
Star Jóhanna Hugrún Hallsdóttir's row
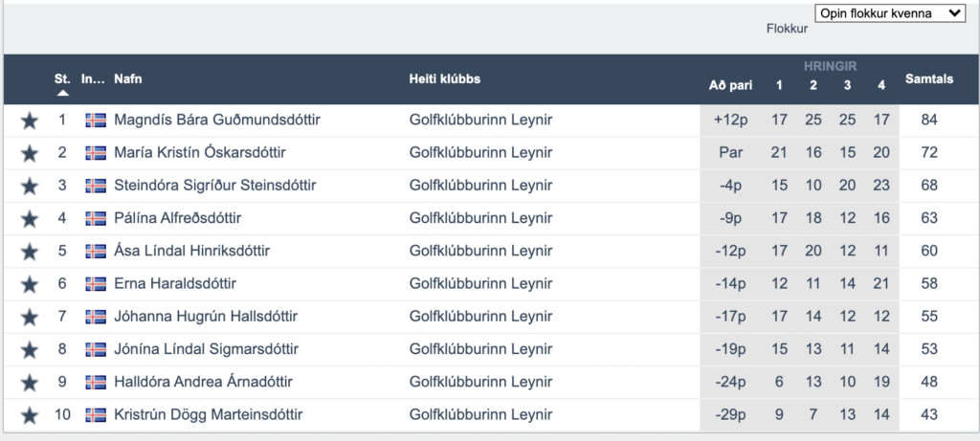[30, 318]
